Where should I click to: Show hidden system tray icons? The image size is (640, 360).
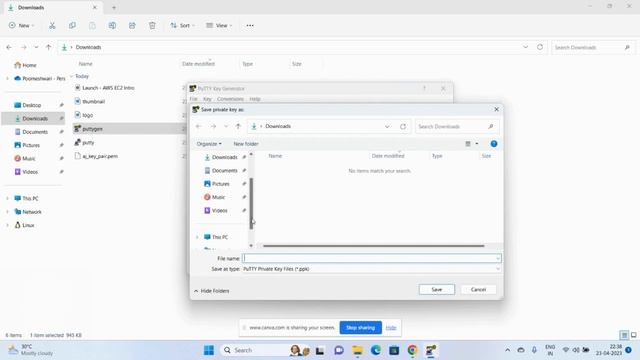pyautogui.click(x=507, y=350)
